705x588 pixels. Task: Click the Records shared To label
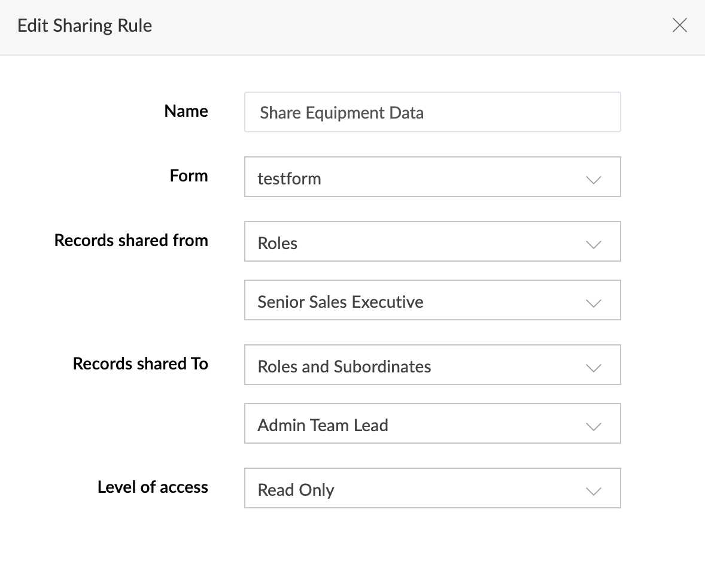point(140,364)
